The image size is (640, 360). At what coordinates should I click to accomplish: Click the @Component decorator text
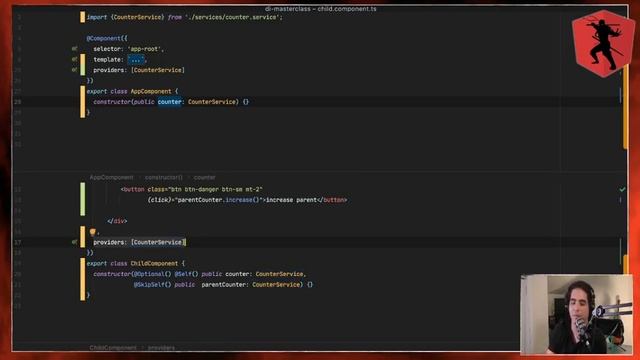(x=104, y=38)
